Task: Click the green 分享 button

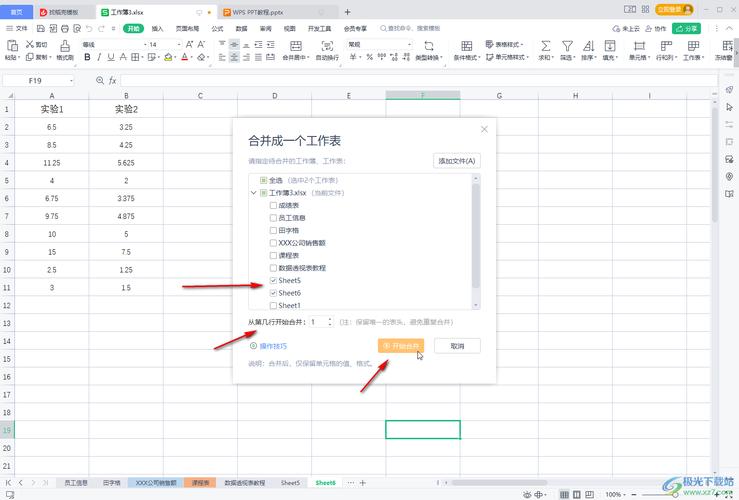Action: point(686,29)
